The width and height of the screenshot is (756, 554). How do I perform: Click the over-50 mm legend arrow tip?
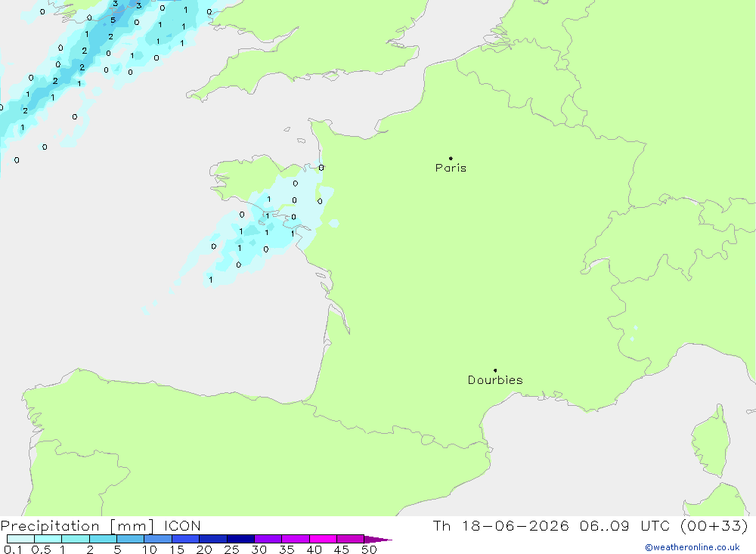[x=378, y=539]
